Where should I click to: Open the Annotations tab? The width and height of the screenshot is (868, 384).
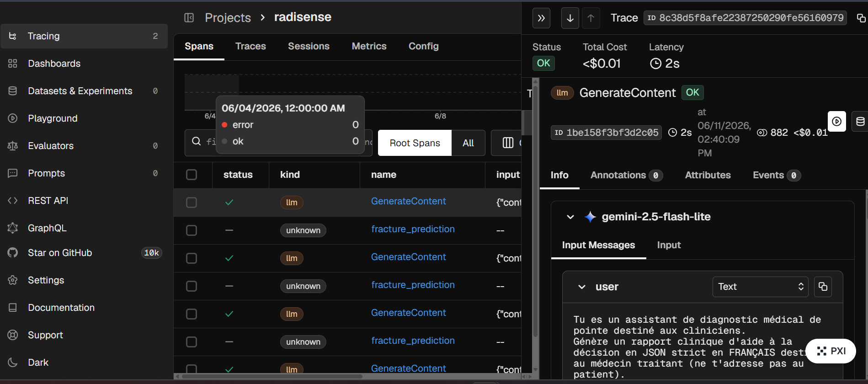627,175
